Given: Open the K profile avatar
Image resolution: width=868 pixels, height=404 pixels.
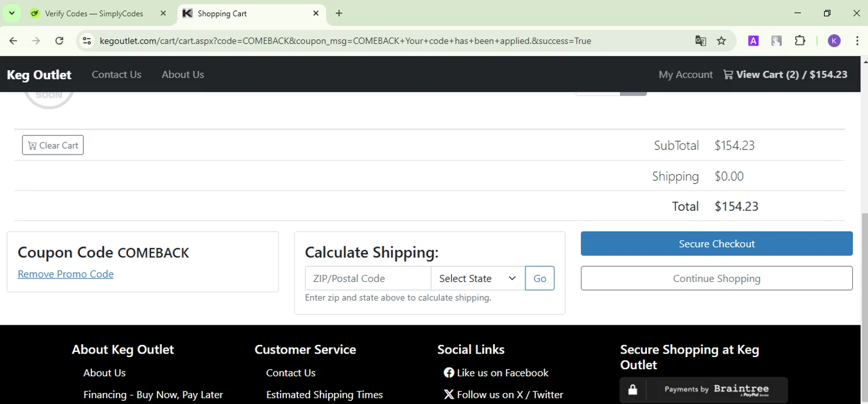Looking at the screenshot, I should pos(834,41).
